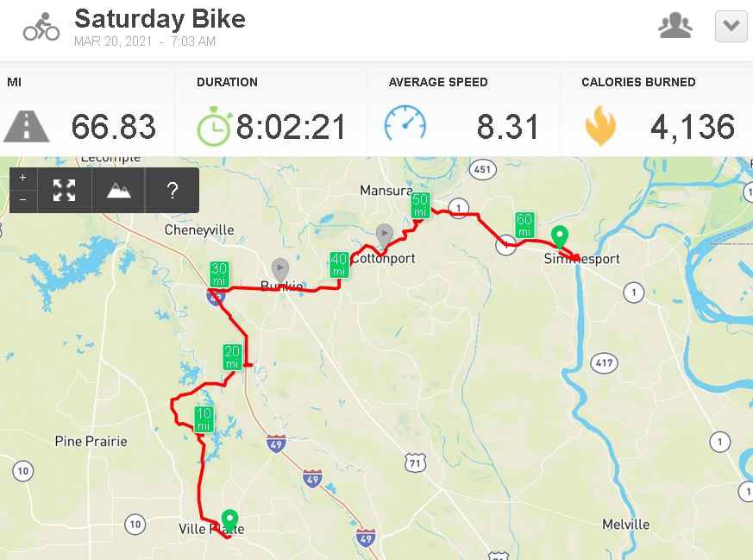Click the 10 mi route marker
This screenshot has width=753, height=560.
[204, 419]
